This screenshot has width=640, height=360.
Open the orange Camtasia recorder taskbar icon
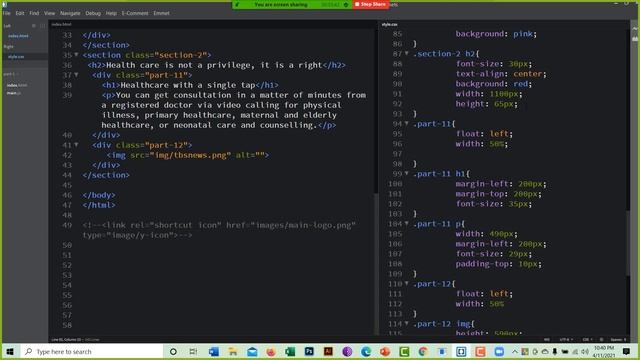(480, 351)
